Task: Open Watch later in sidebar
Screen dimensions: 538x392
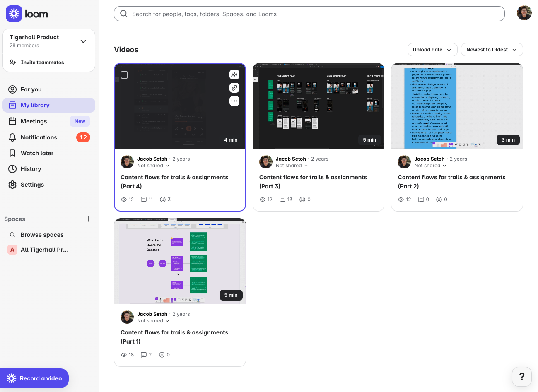Action: point(37,153)
